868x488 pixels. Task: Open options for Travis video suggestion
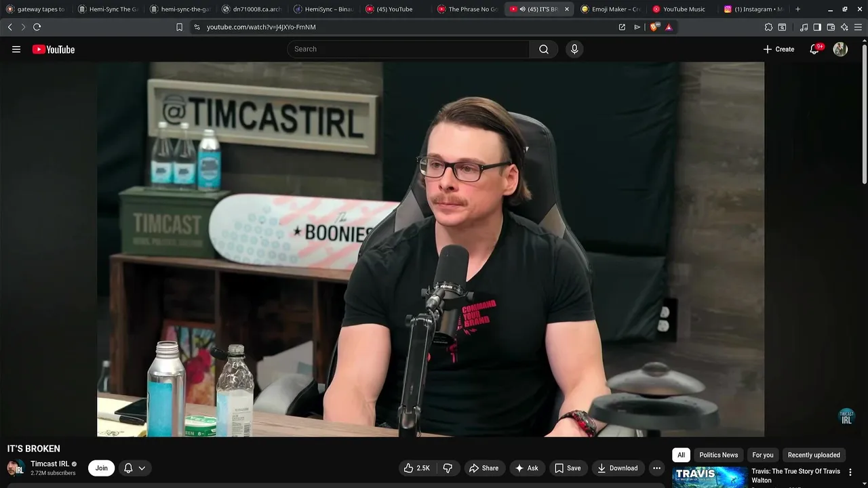tap(850, 472)
